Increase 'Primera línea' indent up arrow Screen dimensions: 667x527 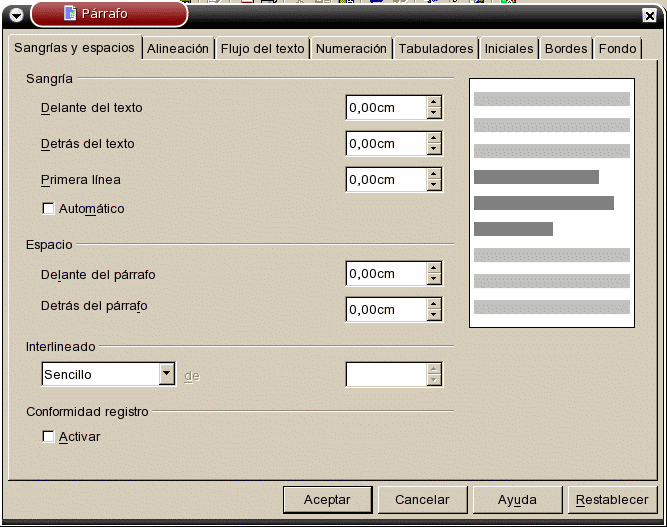434,174
